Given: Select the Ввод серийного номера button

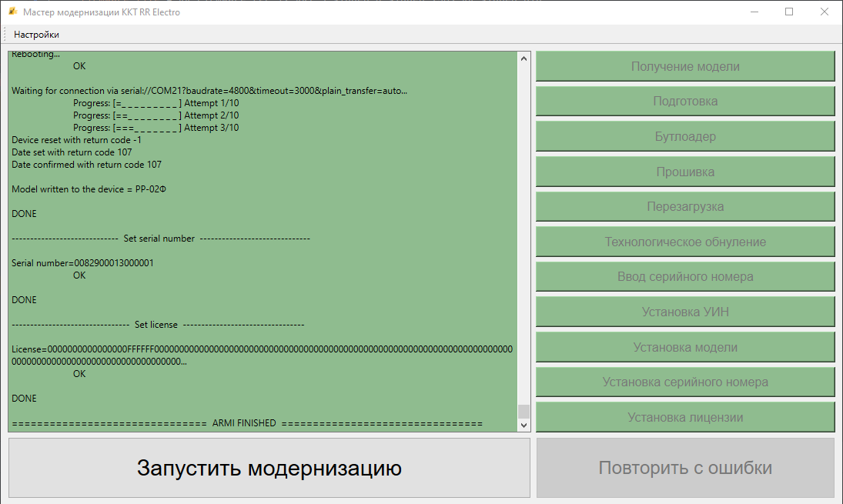Looking at the screenshot, I should [685, 277].
